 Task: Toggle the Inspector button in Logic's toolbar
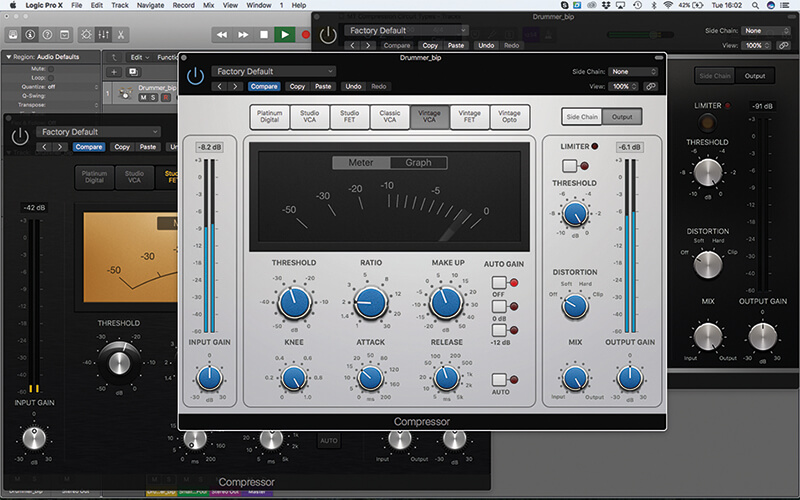pos(30,35)
